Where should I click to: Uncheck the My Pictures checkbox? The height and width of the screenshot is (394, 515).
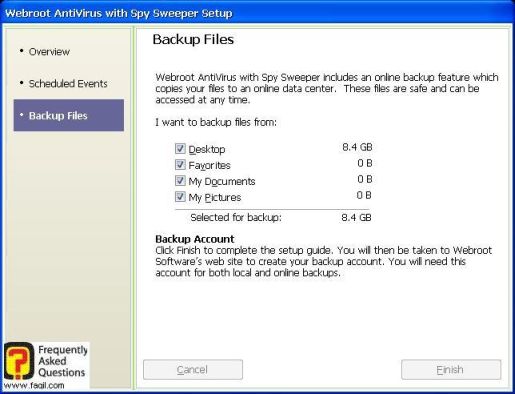(180, 196)
